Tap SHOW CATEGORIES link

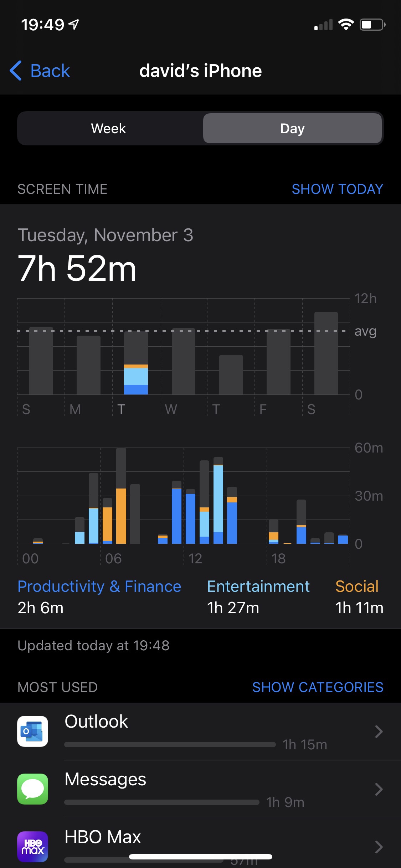point(318,687)
